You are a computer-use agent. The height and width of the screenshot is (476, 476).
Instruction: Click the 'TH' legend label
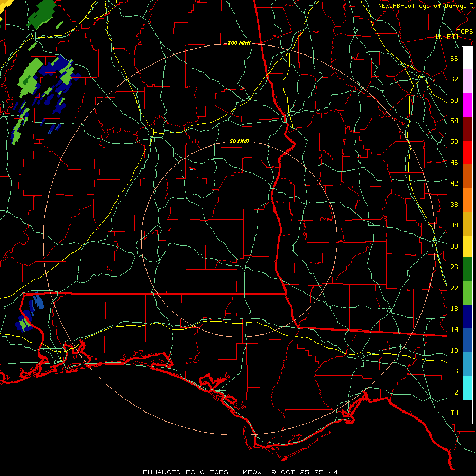pyautogui.click(x=454, y=413)
